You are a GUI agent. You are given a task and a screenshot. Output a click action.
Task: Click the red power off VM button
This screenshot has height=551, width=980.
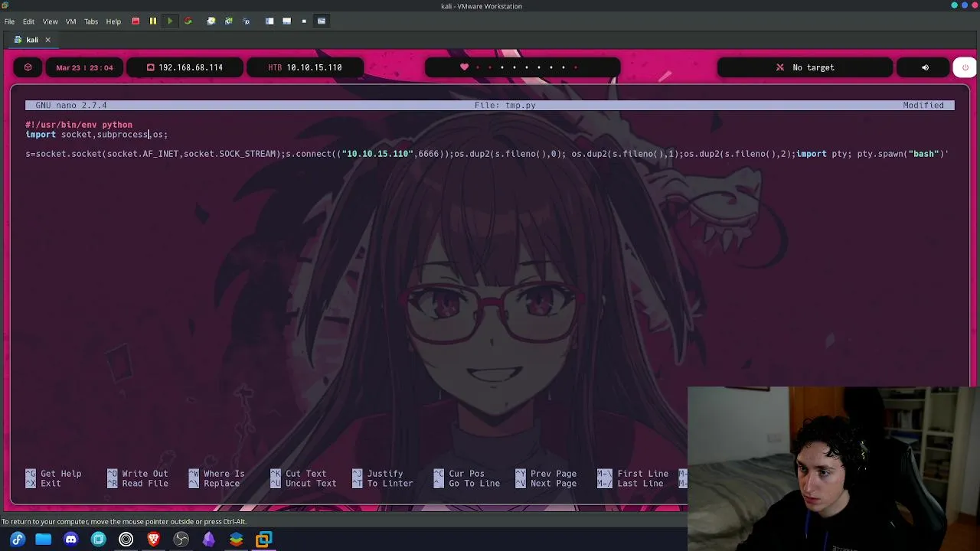pyautogui.click(x=136, y=21)
